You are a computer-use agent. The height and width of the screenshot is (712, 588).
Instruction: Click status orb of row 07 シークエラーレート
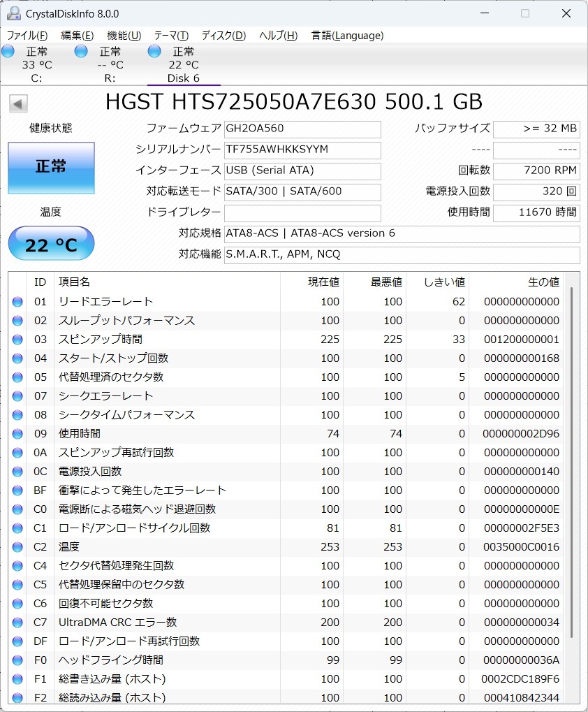tap(17, 396)
